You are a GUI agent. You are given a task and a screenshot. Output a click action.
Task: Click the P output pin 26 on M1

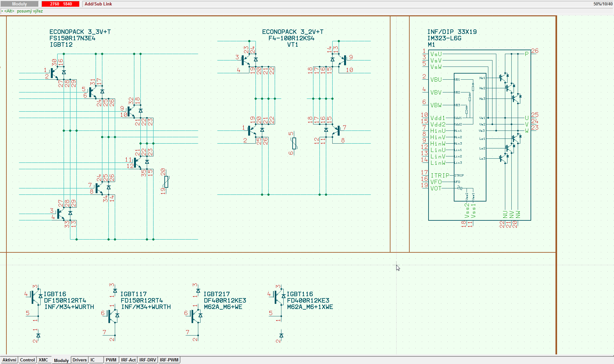click(x=527, y=54)
